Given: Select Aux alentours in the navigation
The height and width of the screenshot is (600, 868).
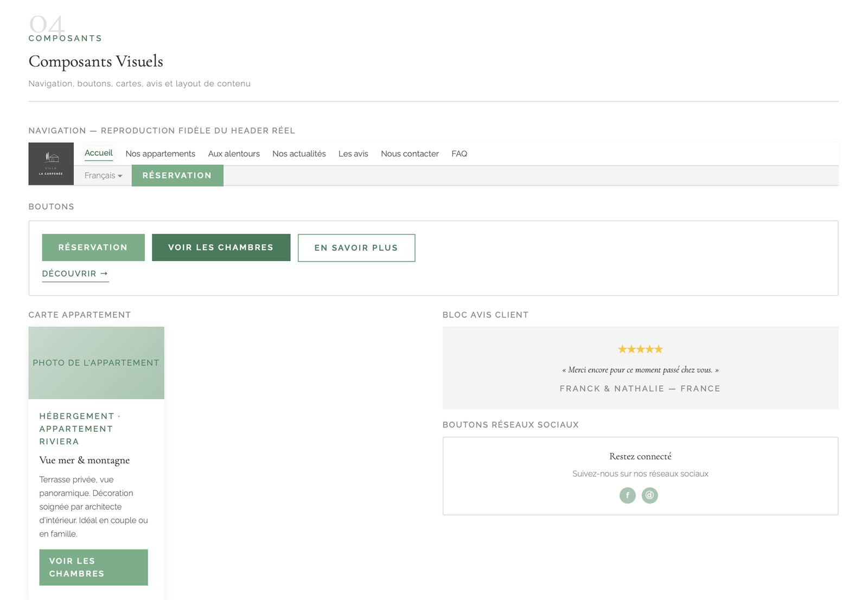Looking at the screenshot, I should point(234,154).
